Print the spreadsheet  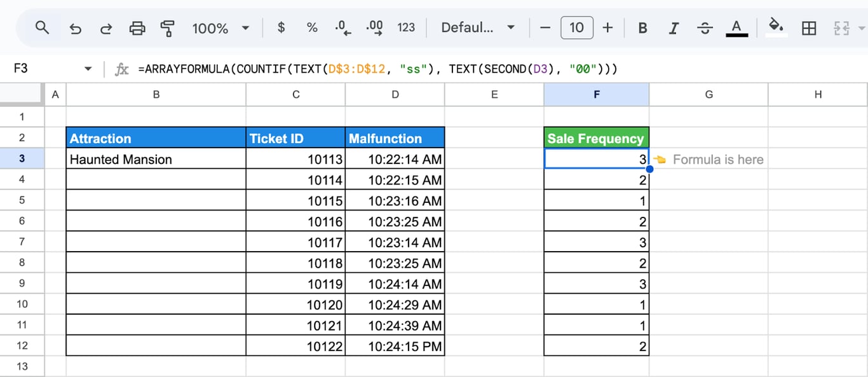pos(137,28)
